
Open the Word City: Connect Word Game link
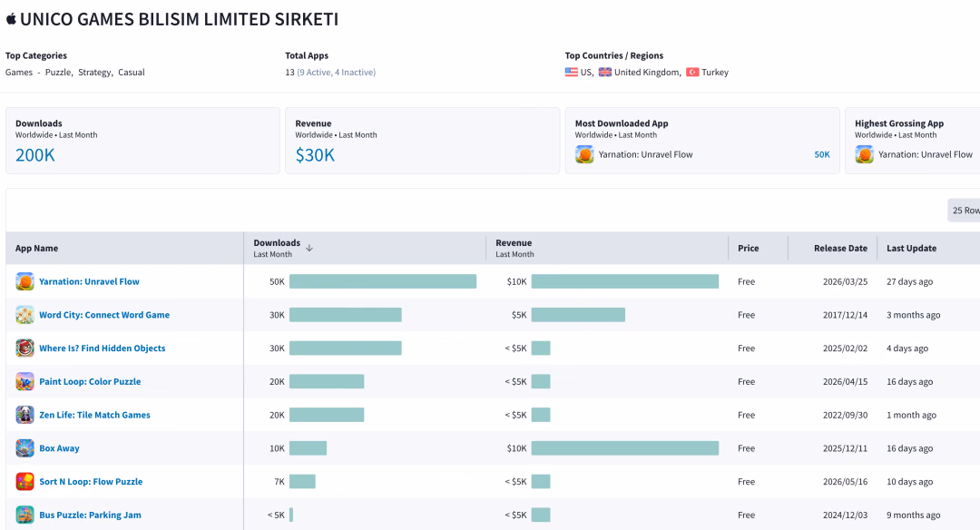tap(104, 315)
